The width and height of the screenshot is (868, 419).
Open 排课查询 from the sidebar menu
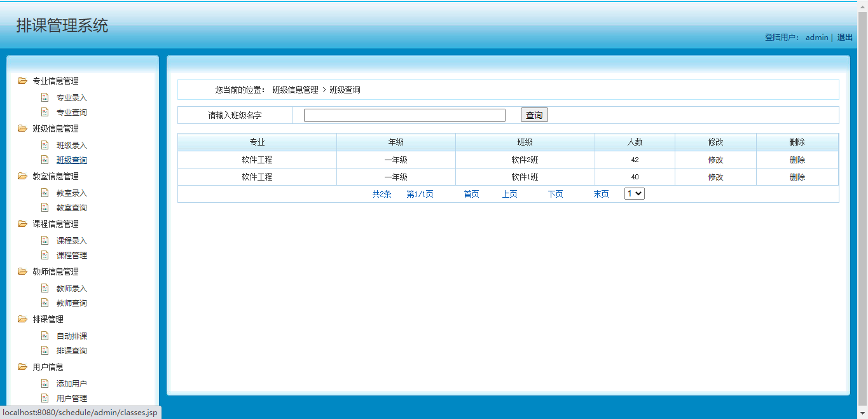[71, 350]
